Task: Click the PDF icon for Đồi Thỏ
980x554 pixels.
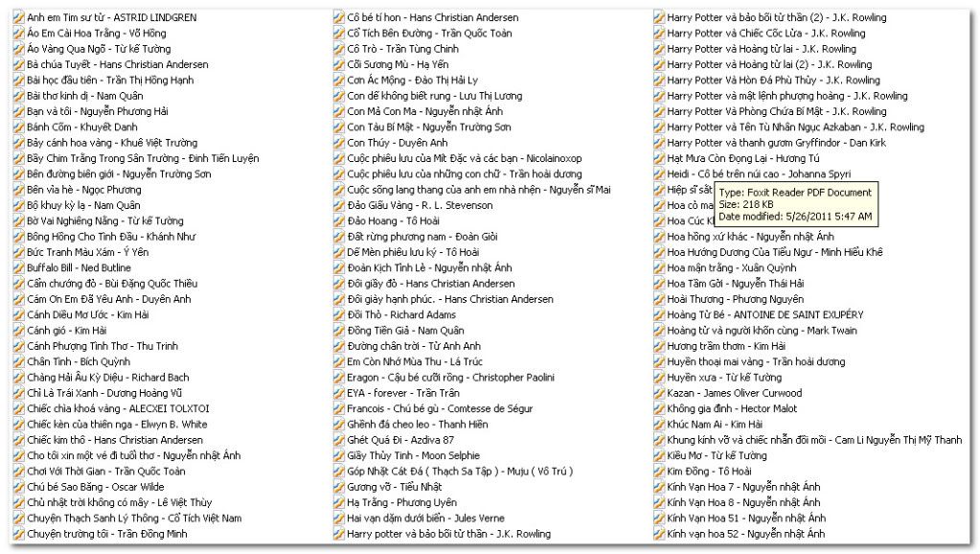Action: pyautogui.click(x=339, y=314)
